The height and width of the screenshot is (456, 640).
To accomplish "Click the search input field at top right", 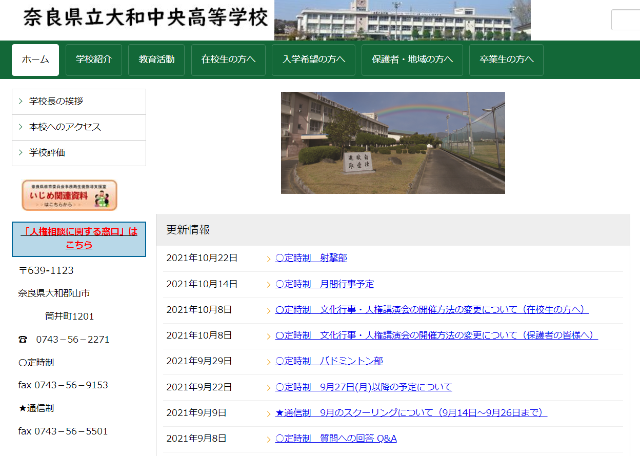I will coord(626,20).
